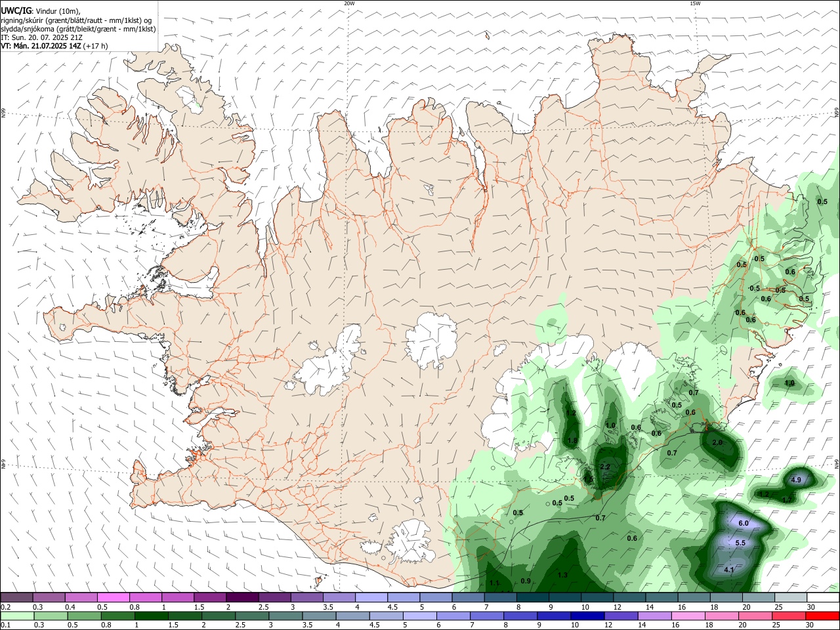Pick the medium green 0.5 swatch in the lower legend row
Viewport: 840px width, 630px height.
click(x=84, y=616)
